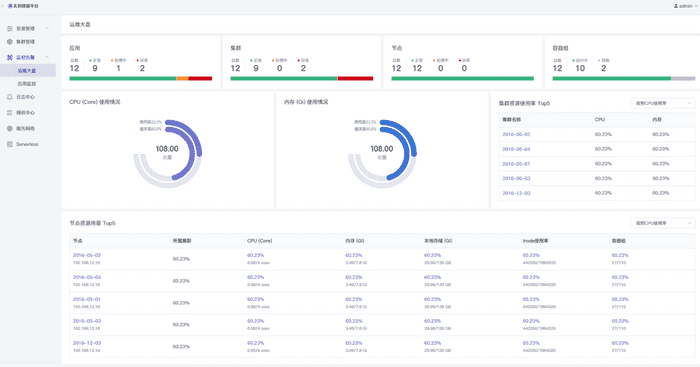Click 108.00 total in CPU donut chart

[167, 149]
